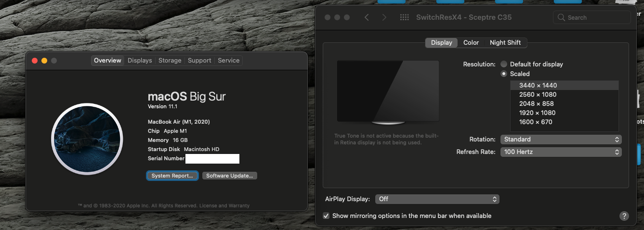Image resolution: width=644 pixels, height=230 pixels.
Task: Choose 1920 × 1080 resolution
Action: pos(564,113)
